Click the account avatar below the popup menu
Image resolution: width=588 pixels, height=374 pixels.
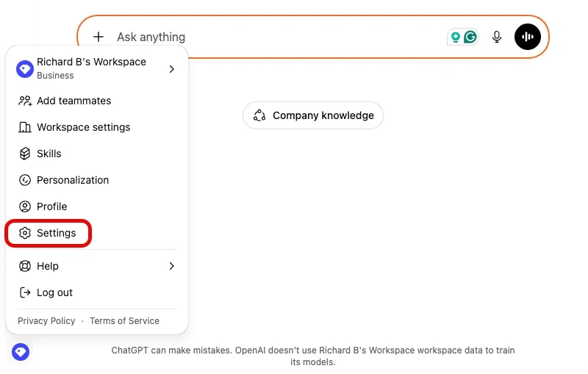pos(21,352)
